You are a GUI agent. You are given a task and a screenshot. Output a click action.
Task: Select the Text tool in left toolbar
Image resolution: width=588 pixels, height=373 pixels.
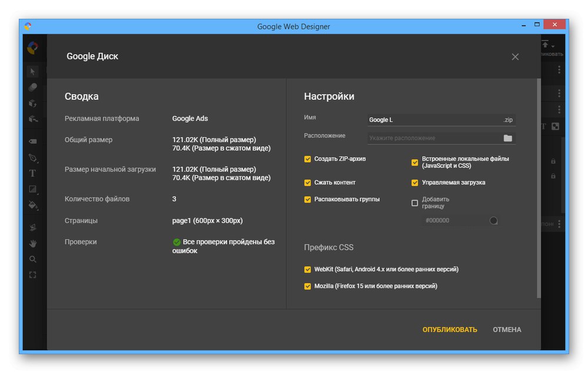pos(33,173)
